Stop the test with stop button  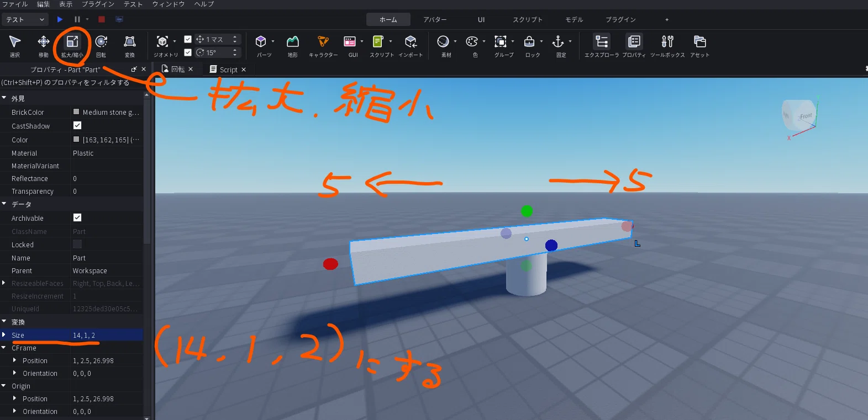102,19
